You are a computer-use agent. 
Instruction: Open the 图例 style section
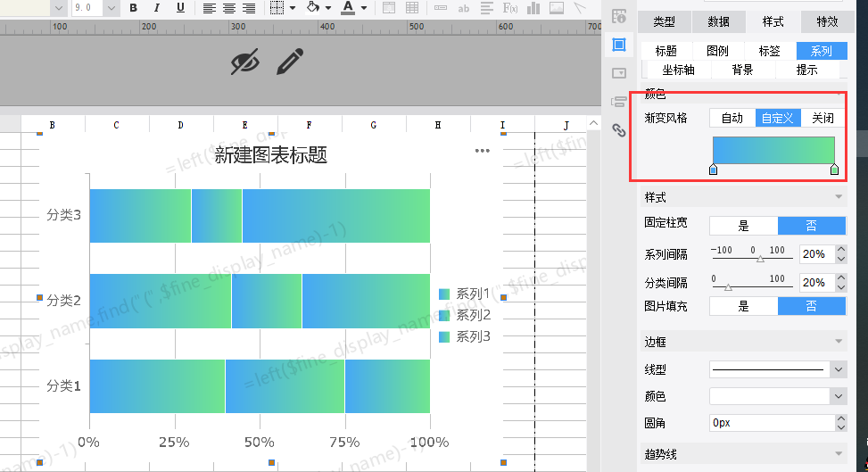click(717, 51)
